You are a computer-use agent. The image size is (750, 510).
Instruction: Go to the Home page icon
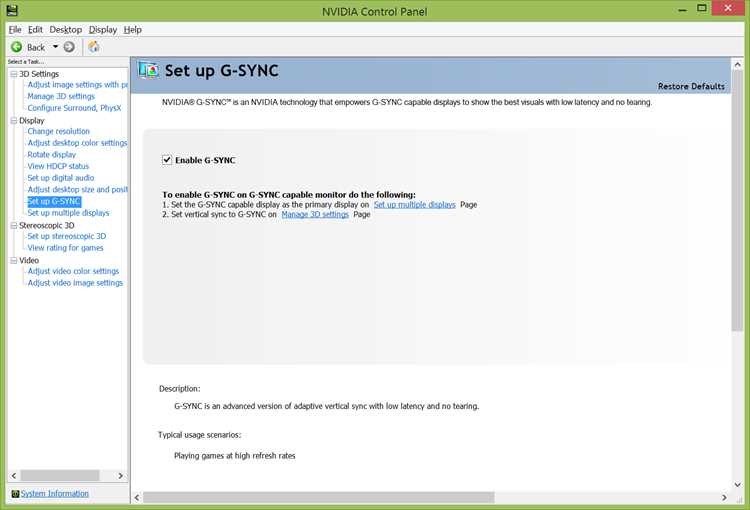coord(94,47)
